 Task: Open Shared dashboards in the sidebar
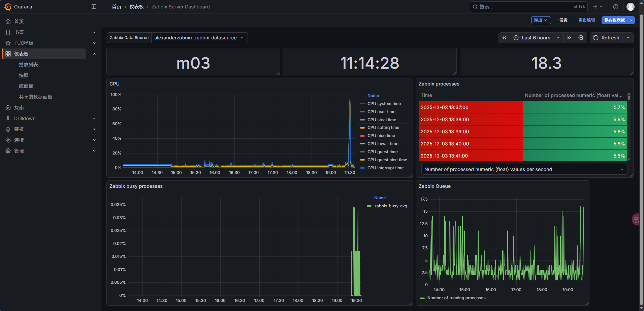35,97
